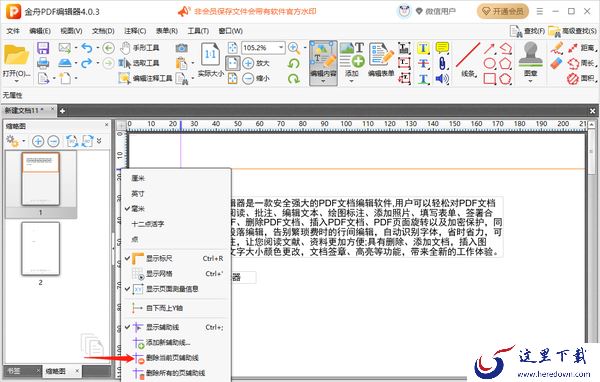
Task: Choose Delete Current Page Guides (删除当前页辅助线)
Action: pos(176,358)
